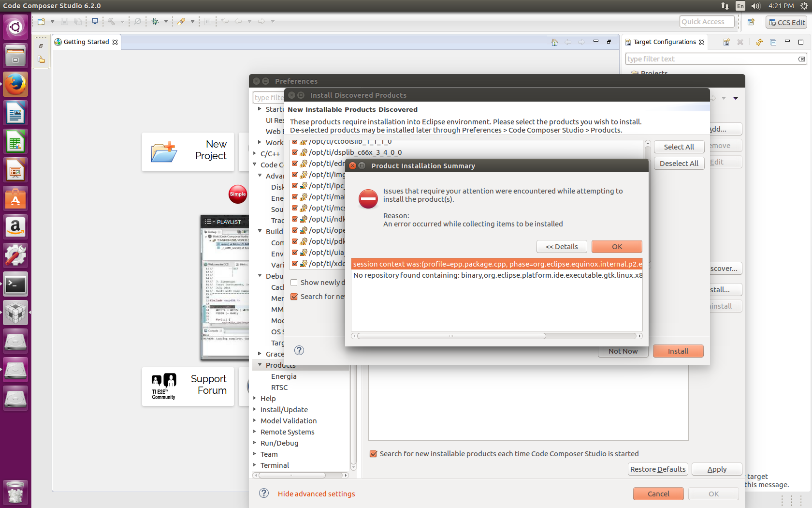Enable the 'Show newly d…' checkbox
This screenshot has height=508, width=812.
(x=294, y=283)
